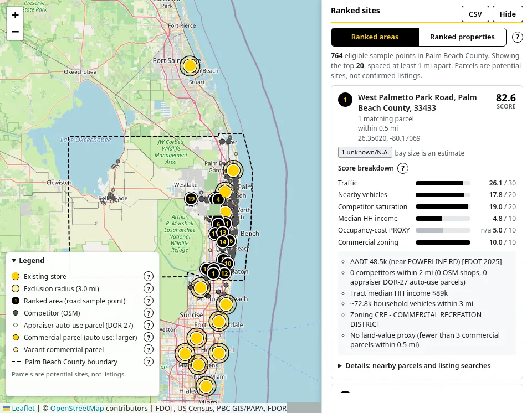Select ranked area marker 12 on map

(x=224, y=273)
